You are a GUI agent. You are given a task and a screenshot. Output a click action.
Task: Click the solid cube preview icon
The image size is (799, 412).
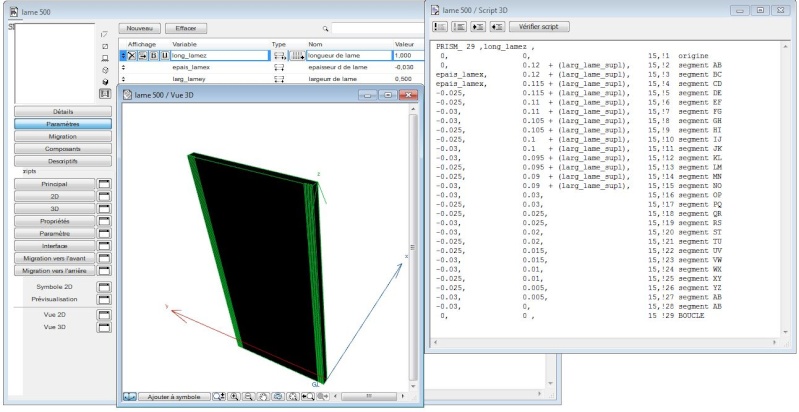[x=105, y=81]
